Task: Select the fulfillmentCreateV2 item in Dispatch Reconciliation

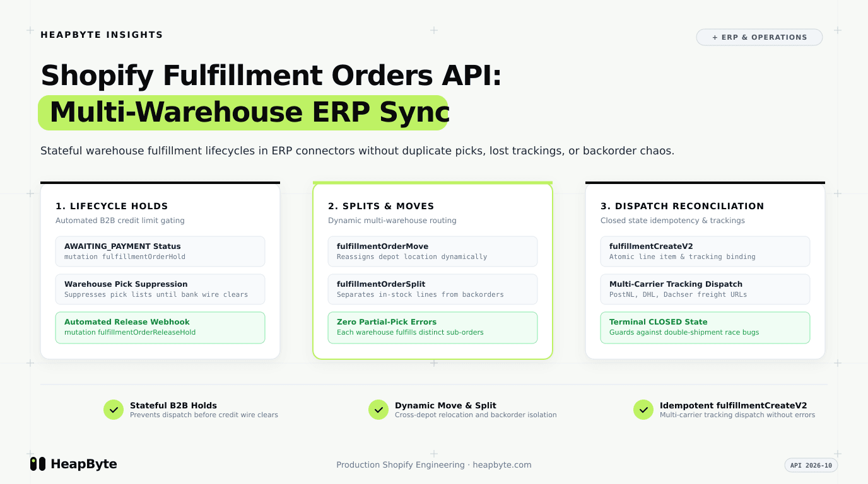Action: 705,251
